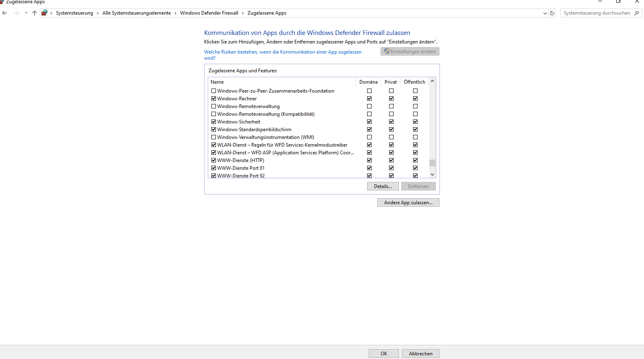The image size is (644, 359).
Task: Toggle the WWW-Dienste Port 81 name checkbox
Action: tap(213, 168)
